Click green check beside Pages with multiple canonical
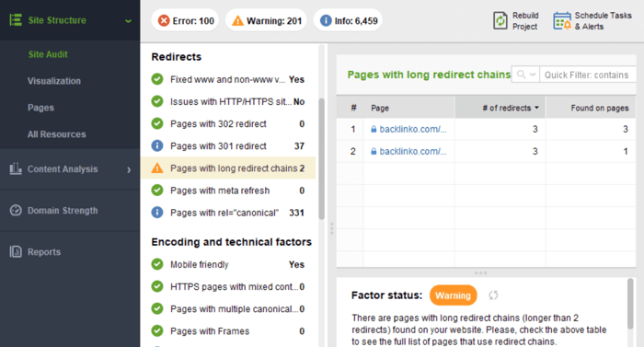Image resolution: width=644 pixels, height=347 pixels. 157,308
